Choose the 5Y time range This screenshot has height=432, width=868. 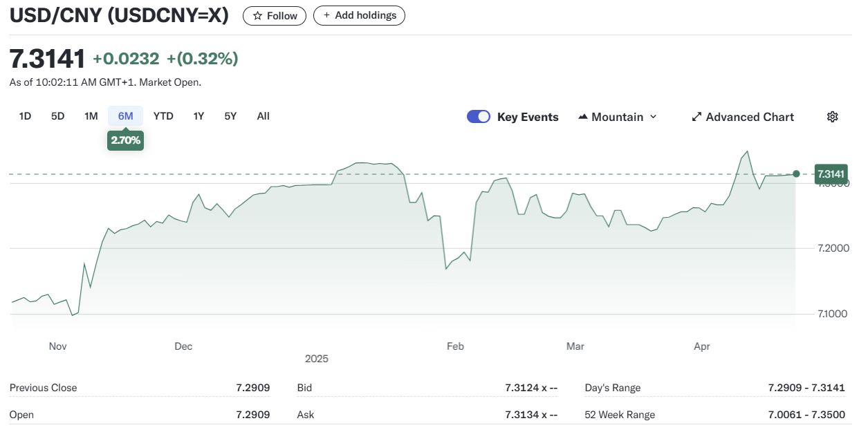[230, 116]
